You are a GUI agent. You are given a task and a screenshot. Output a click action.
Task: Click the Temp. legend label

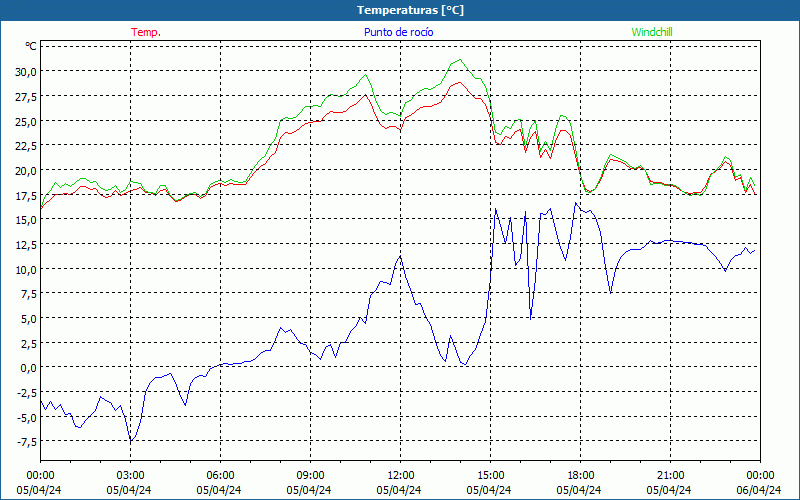click(x=146, y=32)
